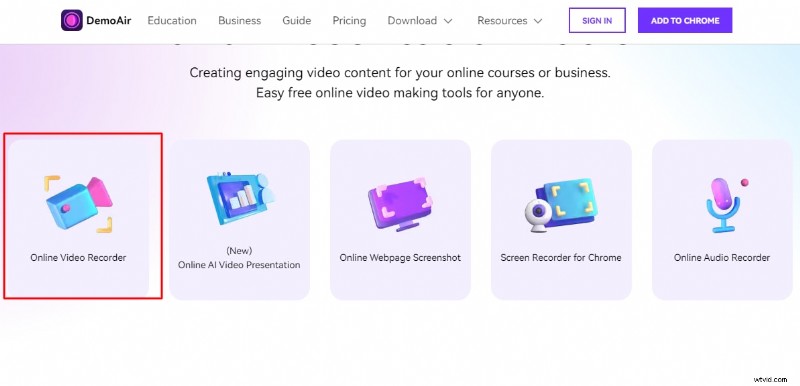Viewport: 800px width, 386px height.
Task: Click the 'Creating engaging video content' line
Action: tap(400, 72)
